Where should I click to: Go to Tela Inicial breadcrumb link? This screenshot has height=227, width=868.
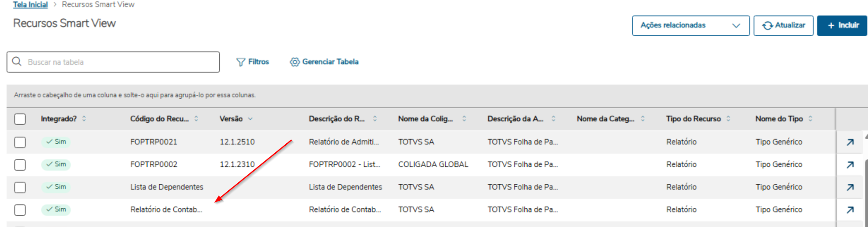30,5
